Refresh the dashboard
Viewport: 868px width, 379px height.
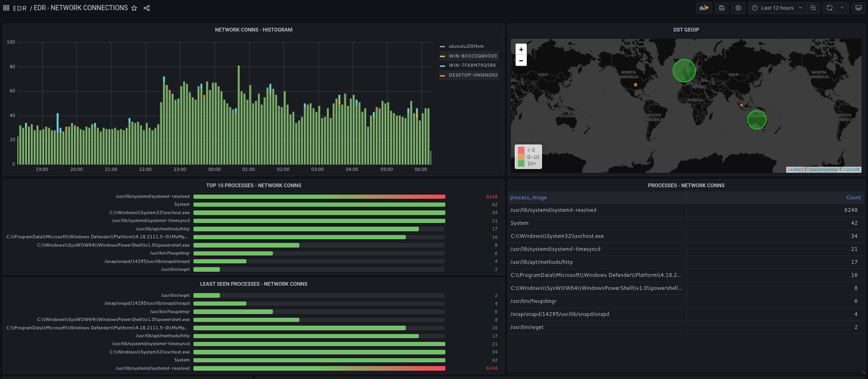[x=829, y=8]
